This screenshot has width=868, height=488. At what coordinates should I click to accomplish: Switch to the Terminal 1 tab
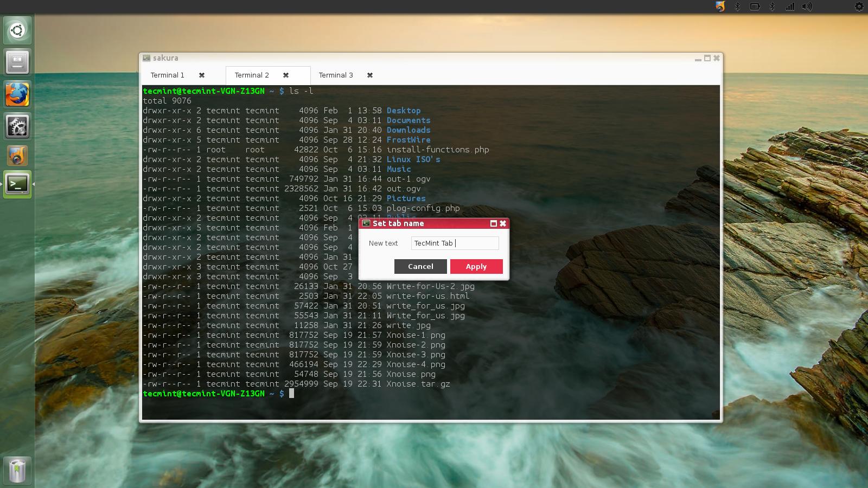click(167, 75)
